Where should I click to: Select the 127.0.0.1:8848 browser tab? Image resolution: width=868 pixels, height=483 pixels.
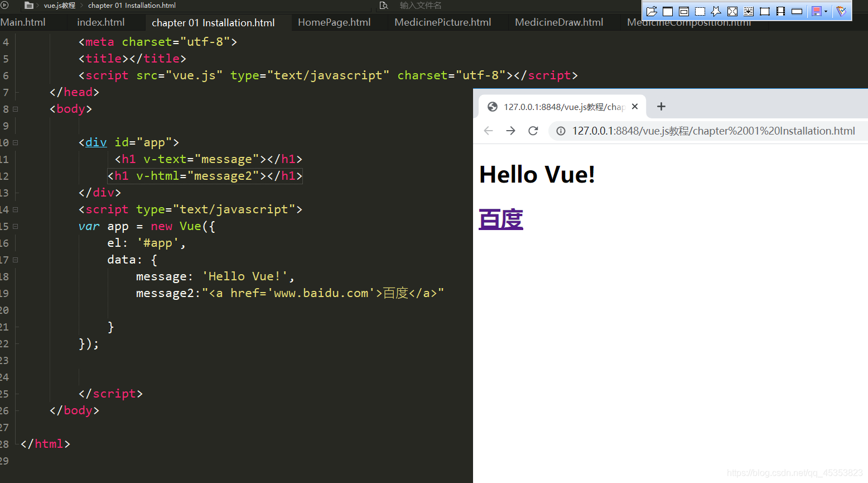pos(562,107)
